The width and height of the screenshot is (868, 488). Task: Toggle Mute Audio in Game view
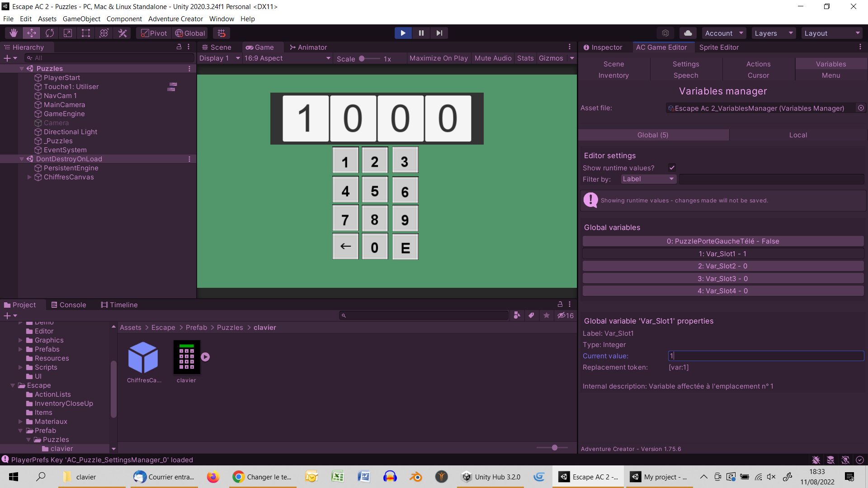[x=493, y=58]
